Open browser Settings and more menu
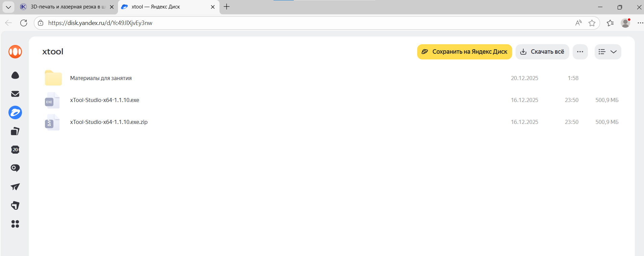This screenshot has height=256, width=644. [640, 23]
